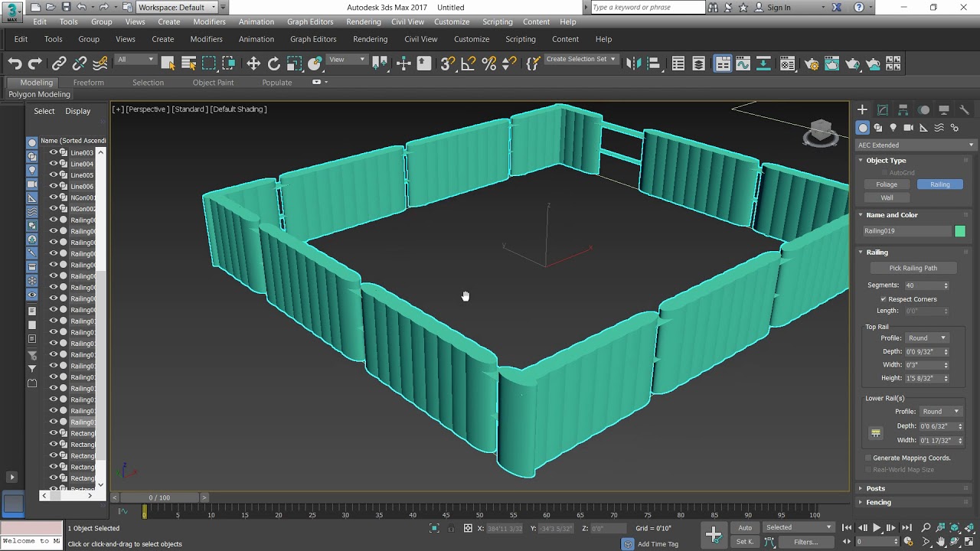Hide NGon001 using its eye icon
The width and height of the screenshot is (980, 551).
click(x=54, y=197)
